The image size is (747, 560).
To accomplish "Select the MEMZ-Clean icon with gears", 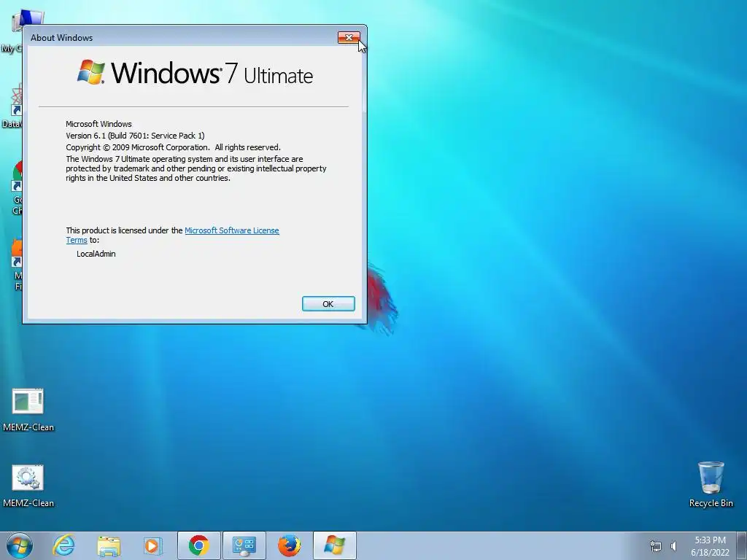I will (28, 486).
